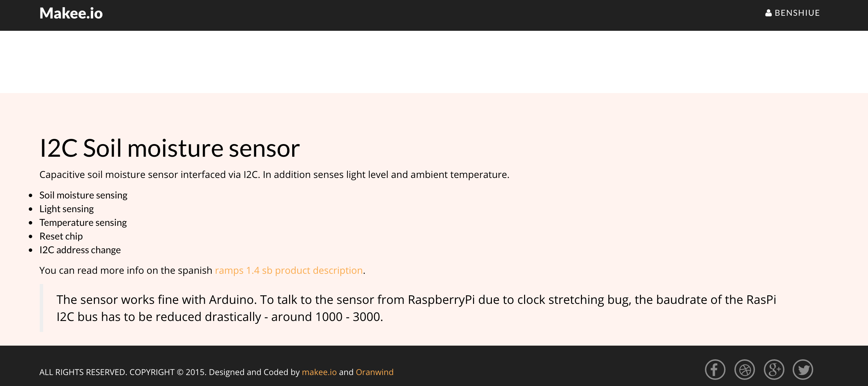Screen dimensions: 868x386
Task: Click the Dribbble icon in footer
Action: tap(745, 370)
